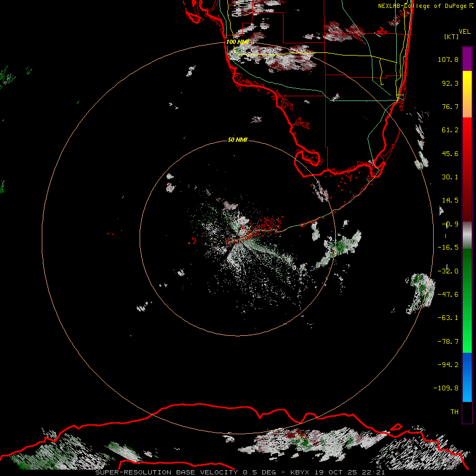Click the NEXLAB-College of DuPage credit text
The height and width of the screenshot is (476, 476).
click(x=422, y=6)
